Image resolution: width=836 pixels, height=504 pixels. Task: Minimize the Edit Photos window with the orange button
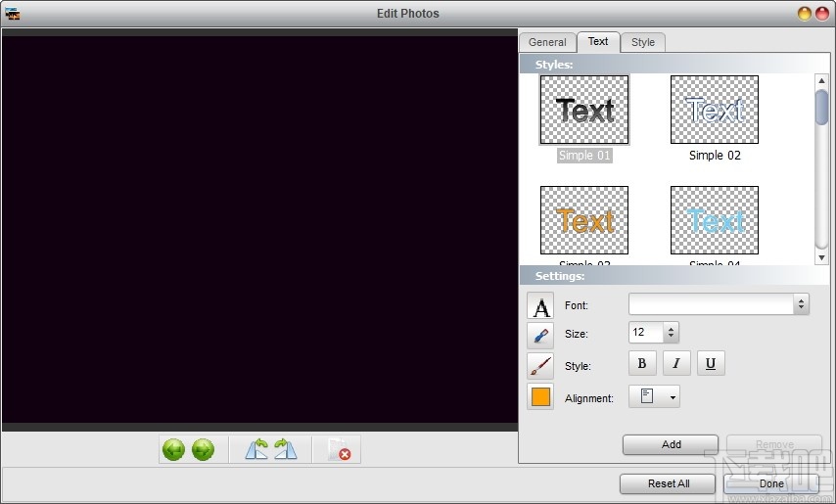tap(804, 14)
